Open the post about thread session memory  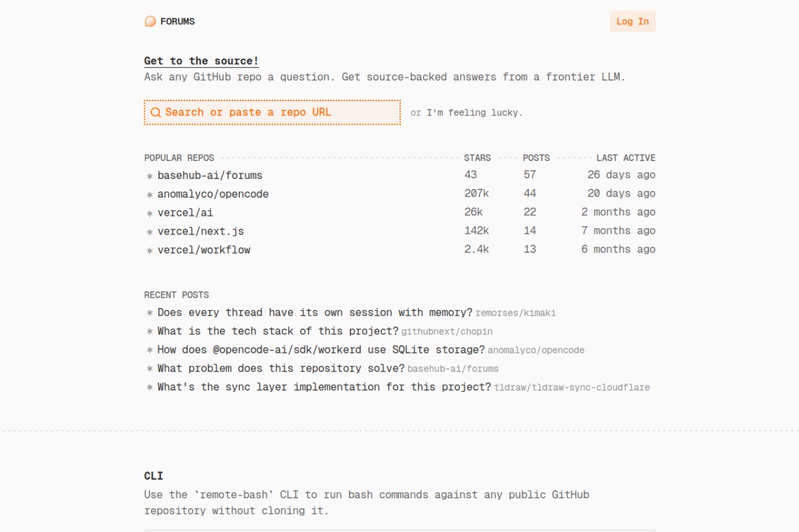click(315, 312)
